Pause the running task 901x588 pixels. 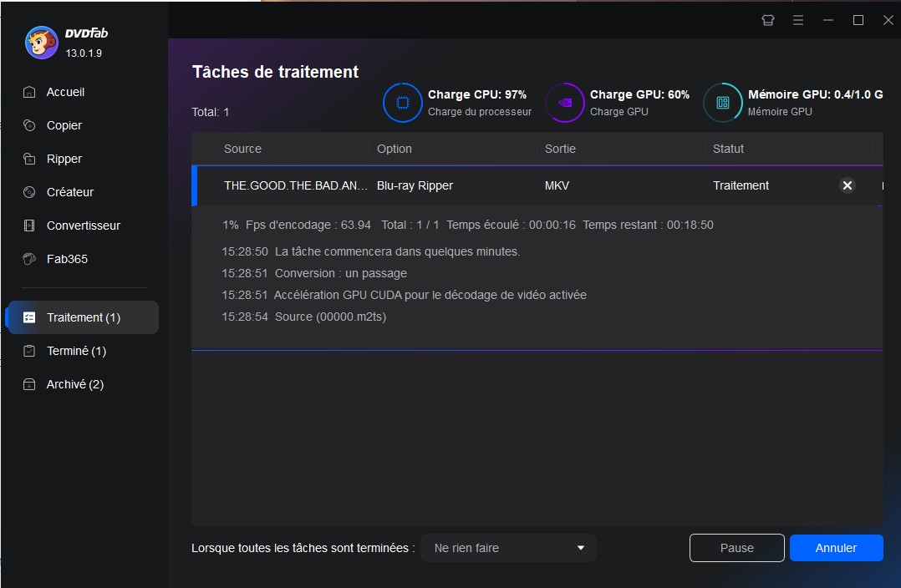point(736,548)
